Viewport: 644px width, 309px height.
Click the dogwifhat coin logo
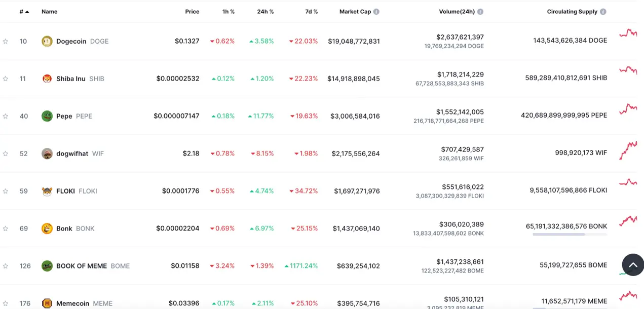[47, 153]
